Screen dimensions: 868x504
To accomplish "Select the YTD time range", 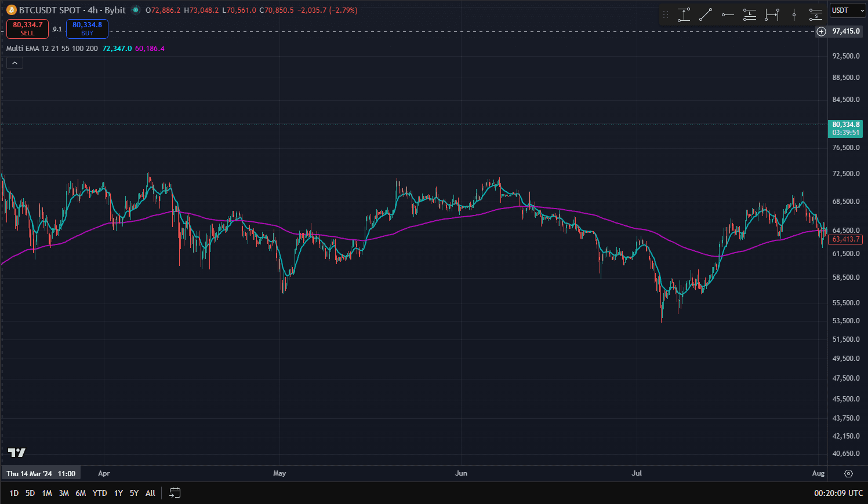I will pos(100,493).
